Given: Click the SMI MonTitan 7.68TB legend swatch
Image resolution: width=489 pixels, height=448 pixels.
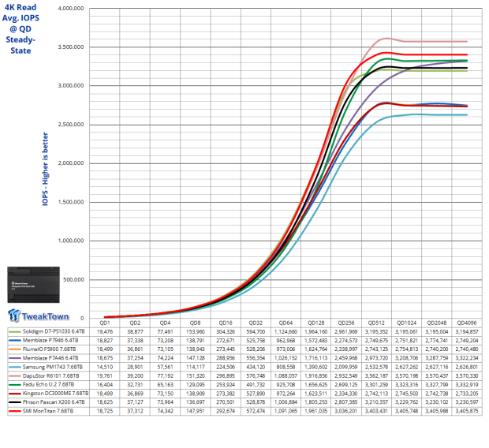Looking at the screenshot, I should [15, 411].
